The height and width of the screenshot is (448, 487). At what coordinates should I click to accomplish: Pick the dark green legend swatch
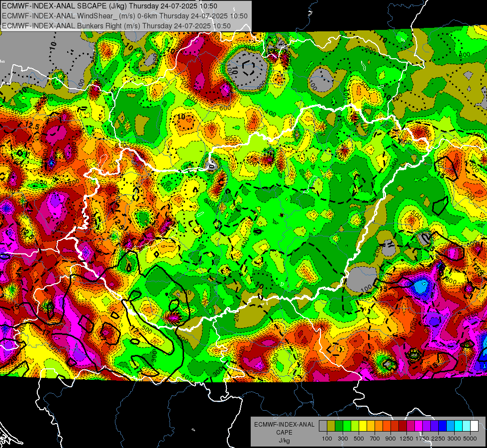coord(339,426)
